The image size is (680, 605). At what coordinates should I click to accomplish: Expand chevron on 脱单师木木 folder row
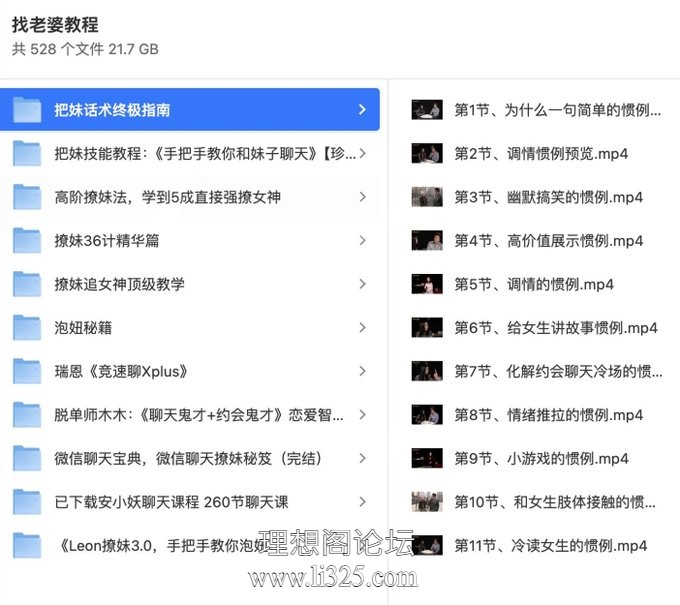(362, 415)
